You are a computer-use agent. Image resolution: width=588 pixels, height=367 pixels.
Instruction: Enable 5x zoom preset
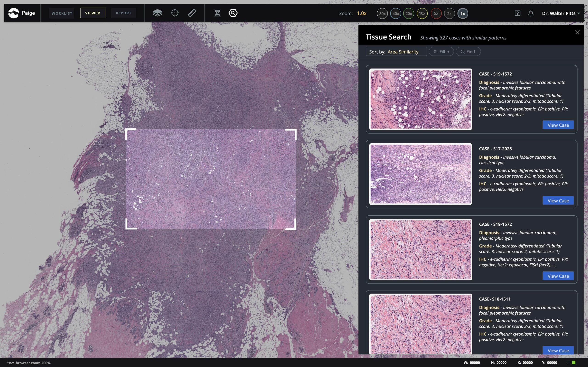pyautogui.click(x=436, y=14)
